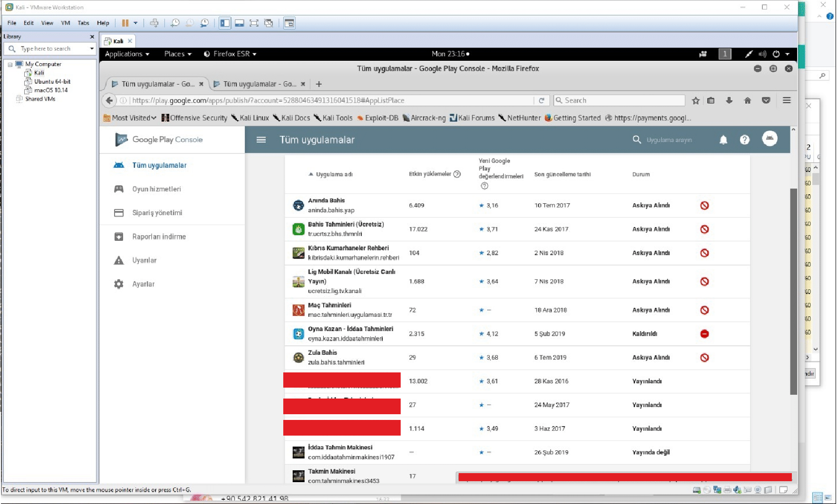
Task: Open Play Console help question icon
Action: tap(745, 140)
